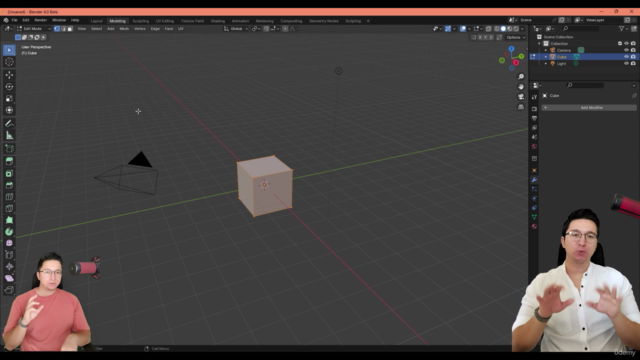This screenshot has width=640, height=360.
Task: Select the Add Cube tool
Action: tap(9, 149)
